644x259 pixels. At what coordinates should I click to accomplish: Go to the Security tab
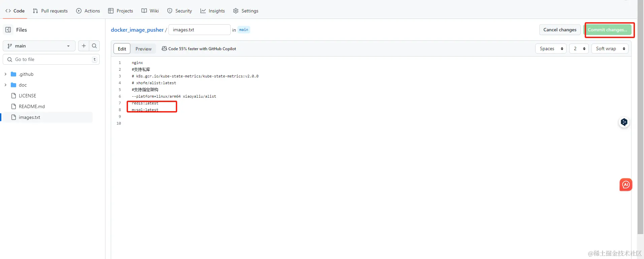[x=180, y=11]
